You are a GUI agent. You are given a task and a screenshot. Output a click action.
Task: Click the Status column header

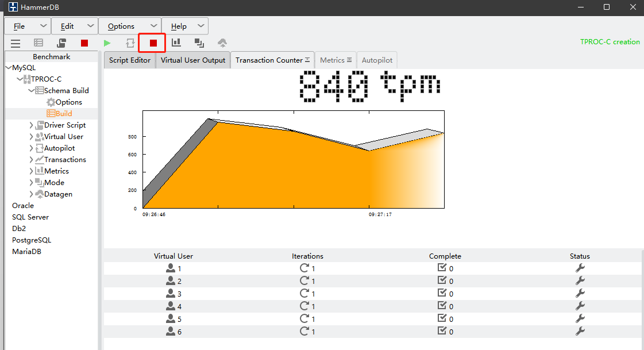580,256
